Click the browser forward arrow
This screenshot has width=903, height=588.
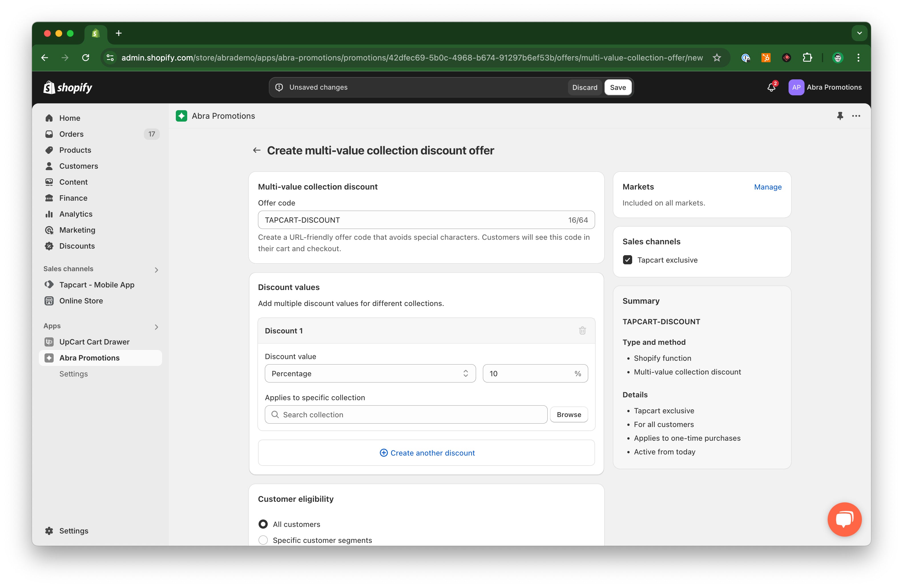click(x=65, y=58)
